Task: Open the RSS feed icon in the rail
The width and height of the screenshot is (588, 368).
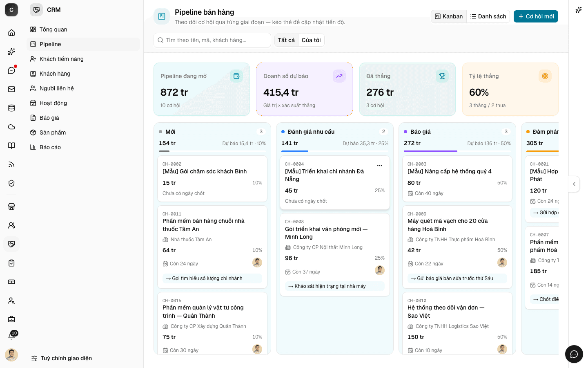Action: 11,164
